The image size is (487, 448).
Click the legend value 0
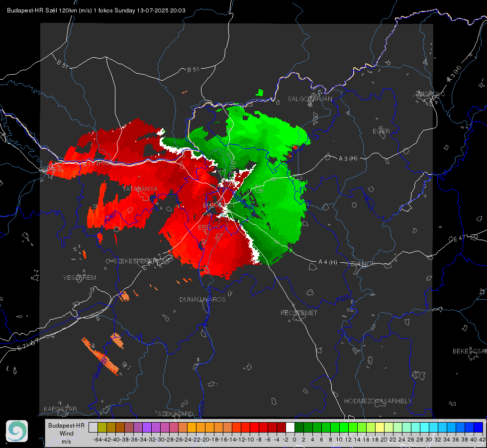pos(294,440)
